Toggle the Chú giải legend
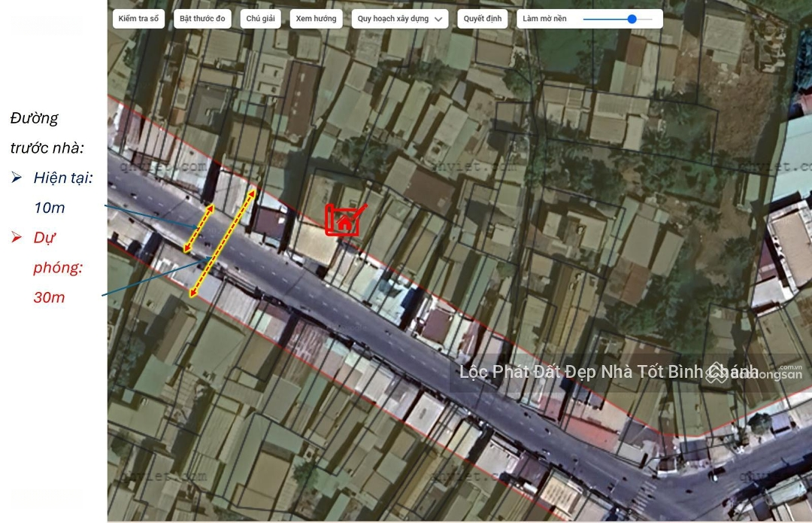This screenshot has width=812, height=523. (x=260, y=19)
